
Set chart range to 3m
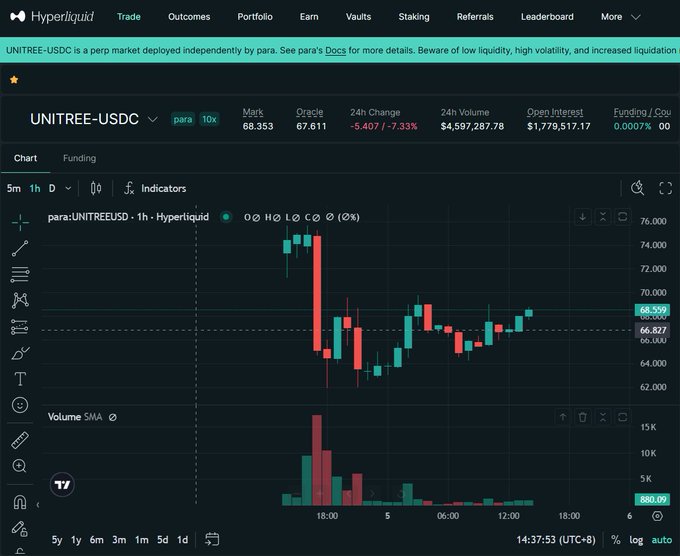point(119,540)
